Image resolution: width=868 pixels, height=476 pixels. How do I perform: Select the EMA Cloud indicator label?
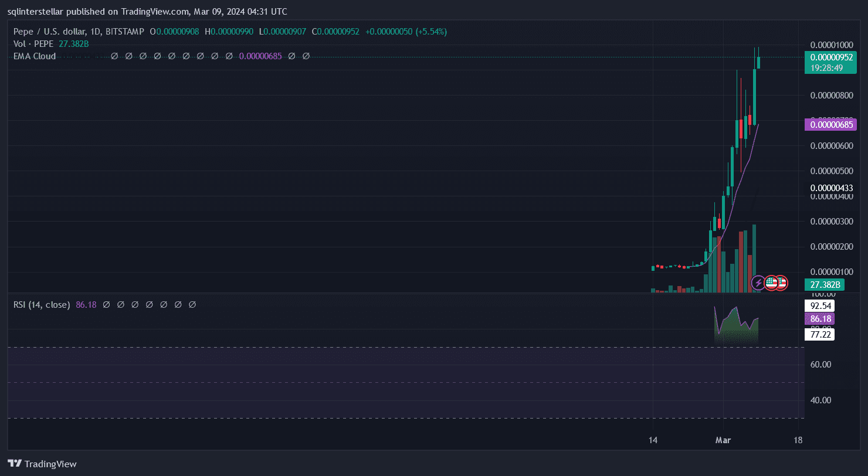tap(35, 56)
